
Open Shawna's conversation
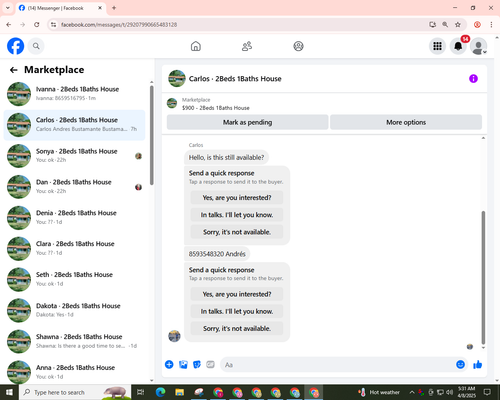(x=74, y=341)
